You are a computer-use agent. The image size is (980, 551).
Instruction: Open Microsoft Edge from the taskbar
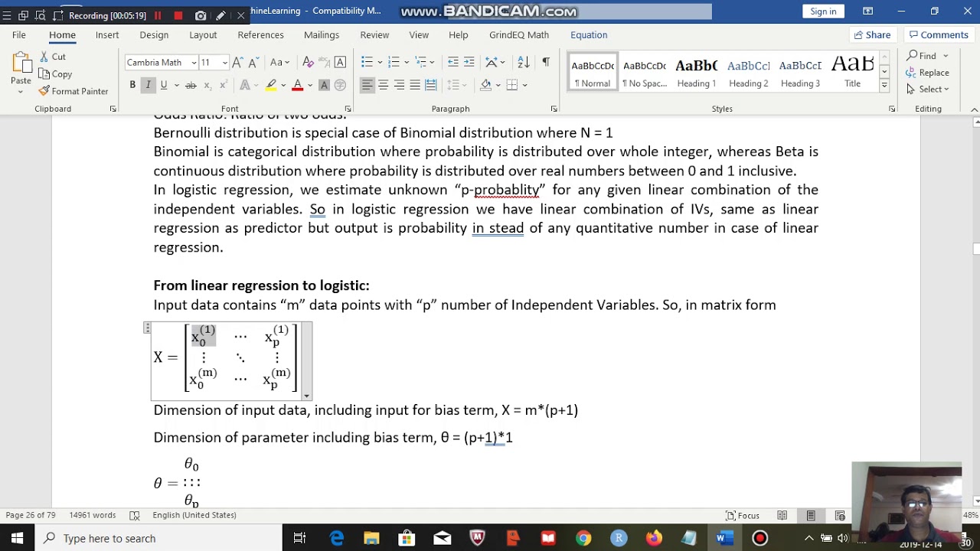(337, 538)
